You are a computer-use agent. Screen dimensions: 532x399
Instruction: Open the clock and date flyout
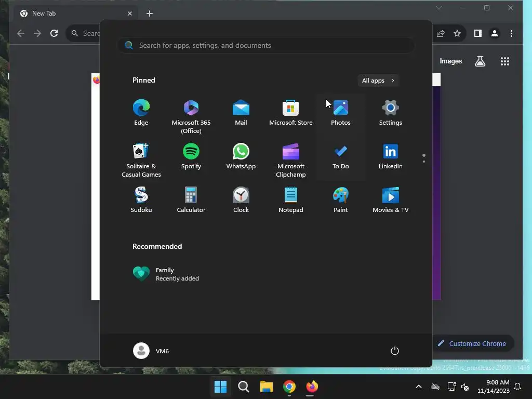(494, 387)
